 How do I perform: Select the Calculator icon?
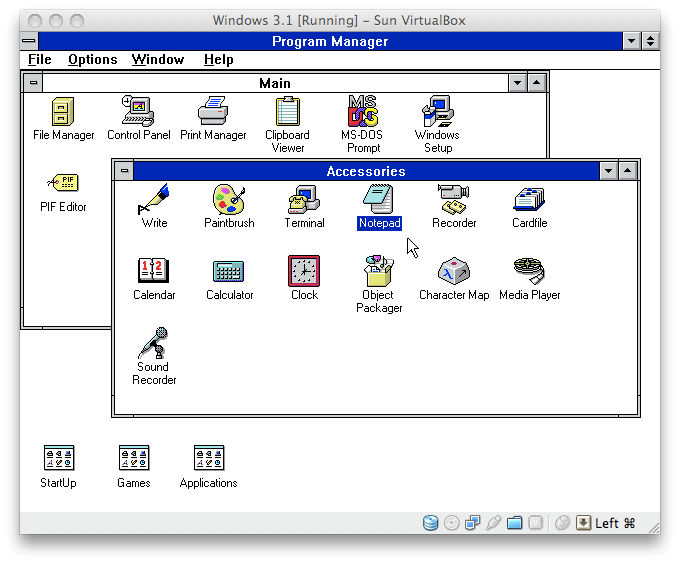point(229,271)
